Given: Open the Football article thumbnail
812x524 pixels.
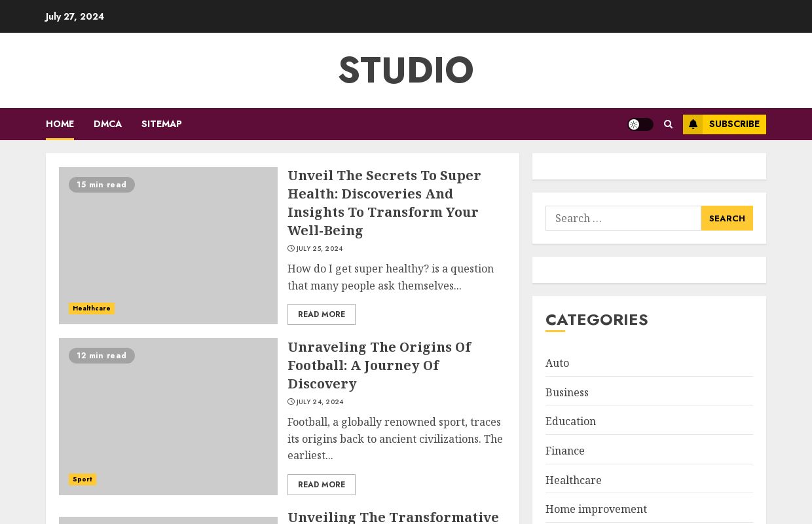Looking at the screenshot, I should (x=168, y=417).
